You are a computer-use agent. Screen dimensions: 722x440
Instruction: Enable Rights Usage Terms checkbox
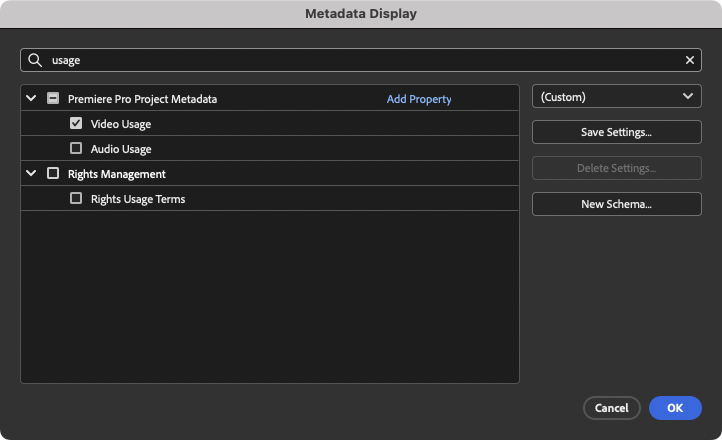tap(76, 198)
